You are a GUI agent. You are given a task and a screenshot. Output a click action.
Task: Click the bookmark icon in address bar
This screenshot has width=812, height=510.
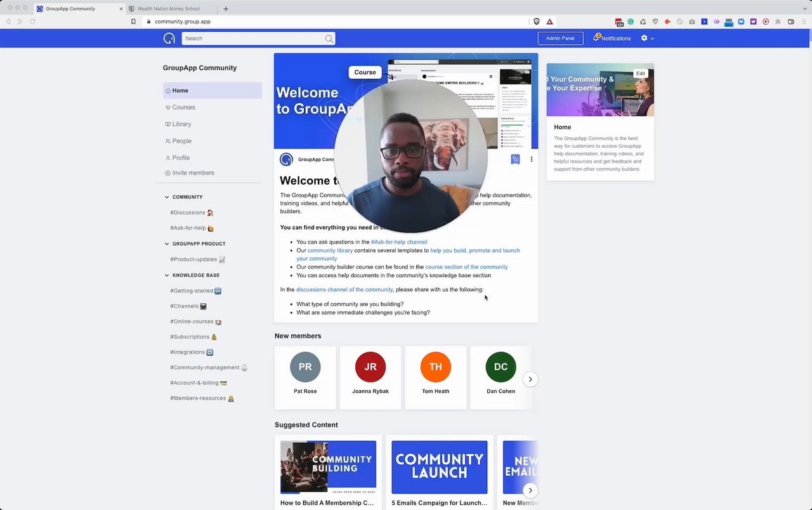coord(133,22)
